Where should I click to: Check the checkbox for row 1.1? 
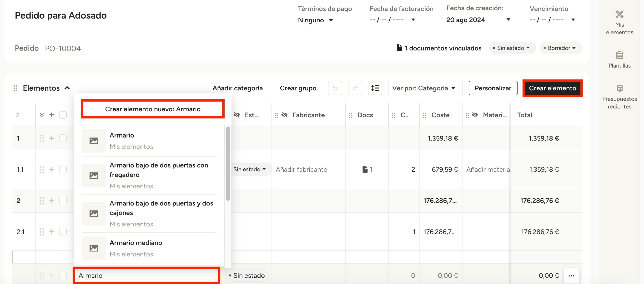pos(63,169)
